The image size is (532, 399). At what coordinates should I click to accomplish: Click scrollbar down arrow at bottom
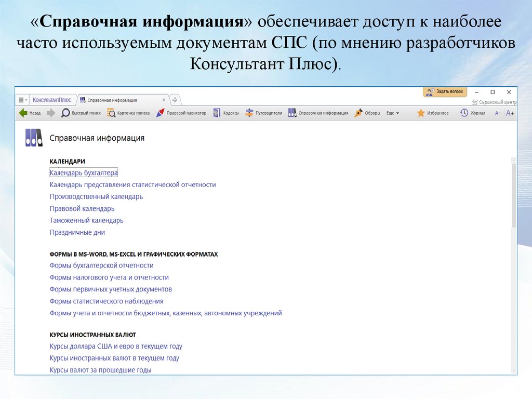(x=514, y=371)
